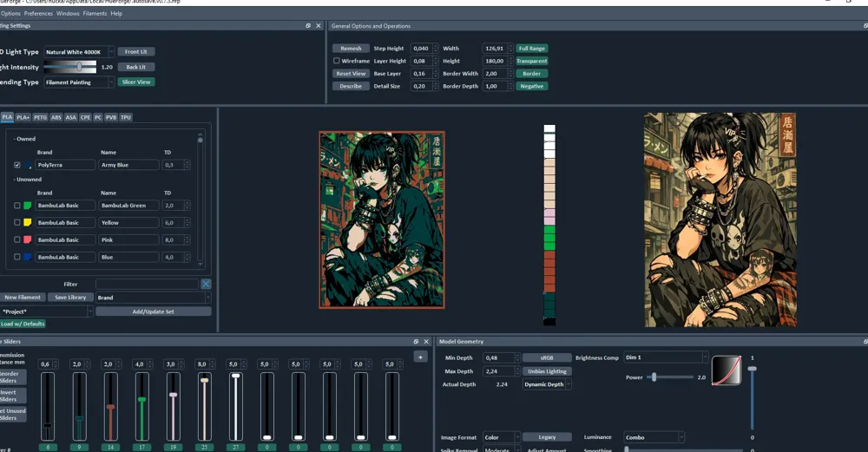Undock the Color Sliders panel
The image size is (868, 452).
pos(416,341)
